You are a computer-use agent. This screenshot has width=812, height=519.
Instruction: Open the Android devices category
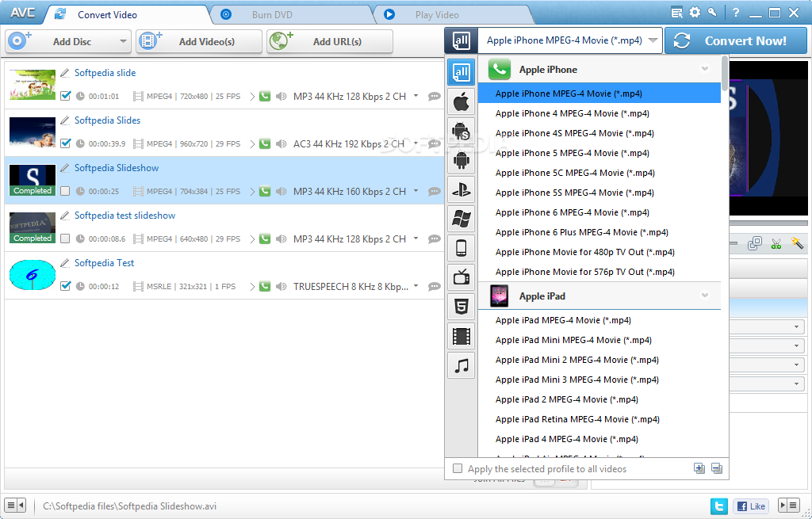tap(461, 161)
